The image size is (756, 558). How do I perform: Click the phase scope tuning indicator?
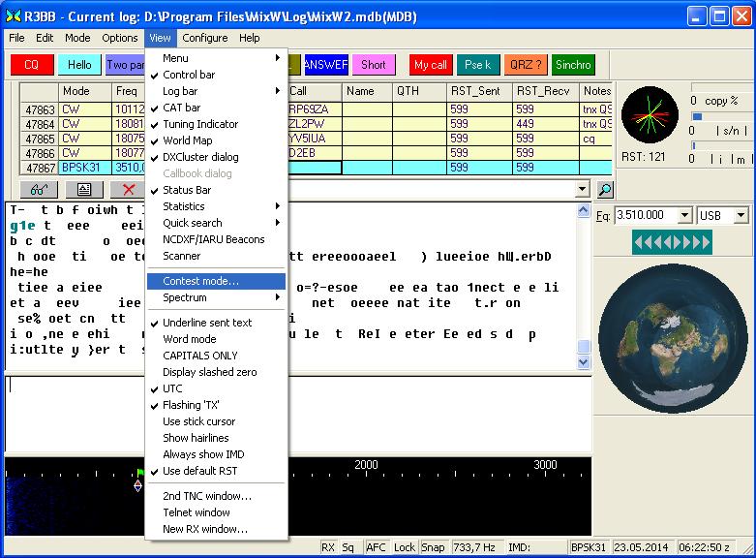pyautogui.click(x=650, y=115)
